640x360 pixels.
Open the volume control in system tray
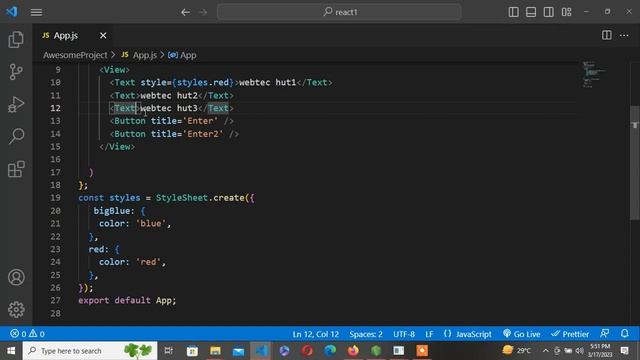click(580, 351)
